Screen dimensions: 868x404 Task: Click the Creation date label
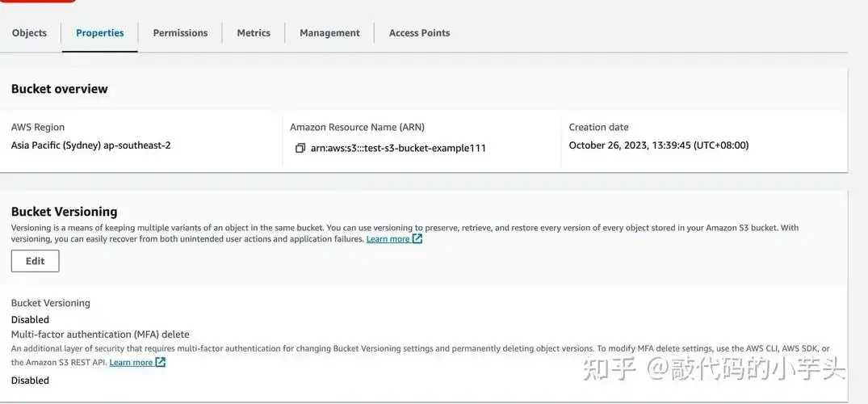click(x=598, y=127)
